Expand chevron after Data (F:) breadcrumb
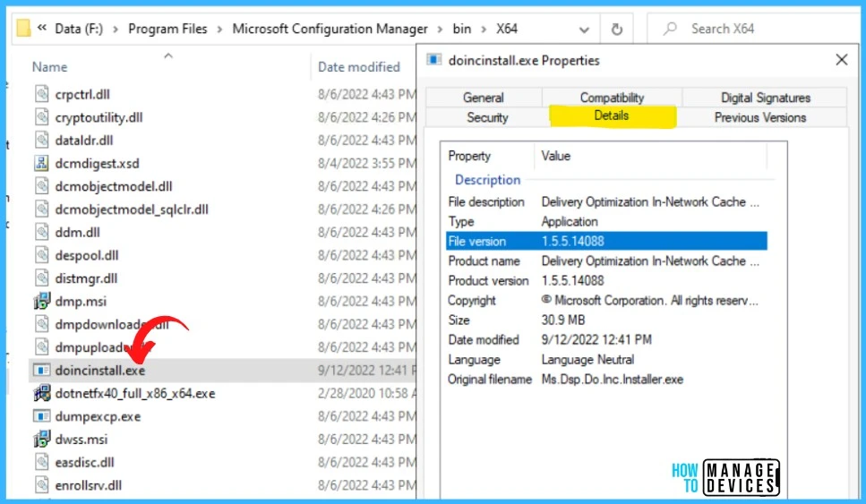The width and height of the screenshot is (866, 504). pyautogui.click(x=116, y=30)
